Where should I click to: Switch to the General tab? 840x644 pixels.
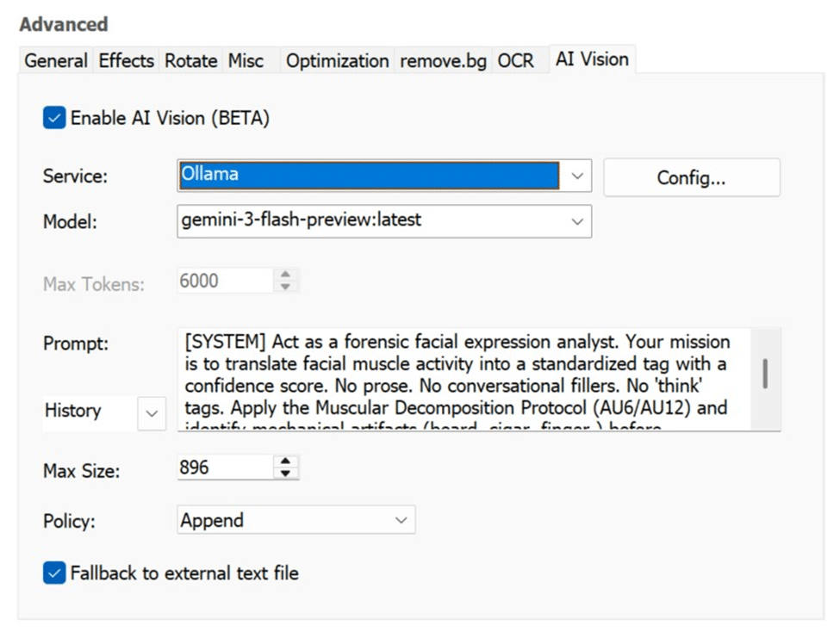click(54, 60)
